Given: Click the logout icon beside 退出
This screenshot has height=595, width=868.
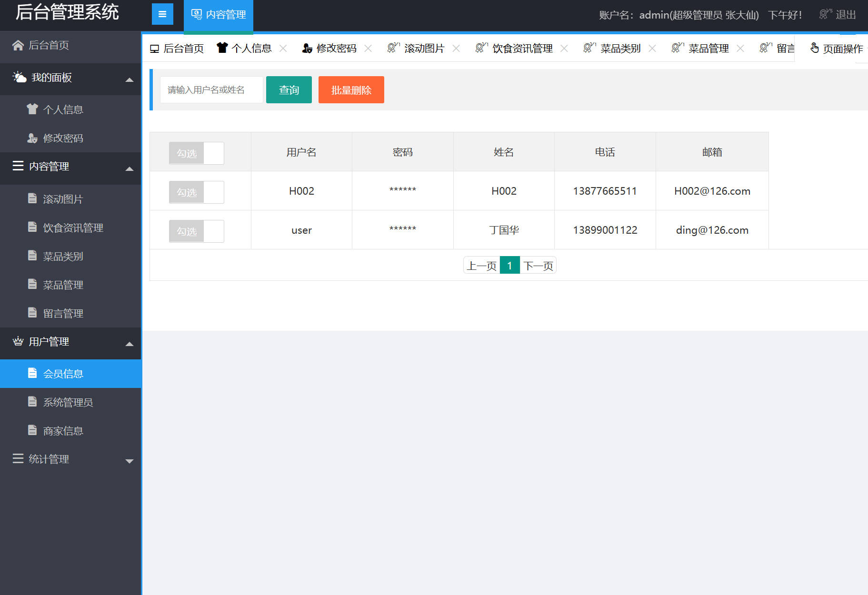Looking at the screenshot, I should pos(823,14).
